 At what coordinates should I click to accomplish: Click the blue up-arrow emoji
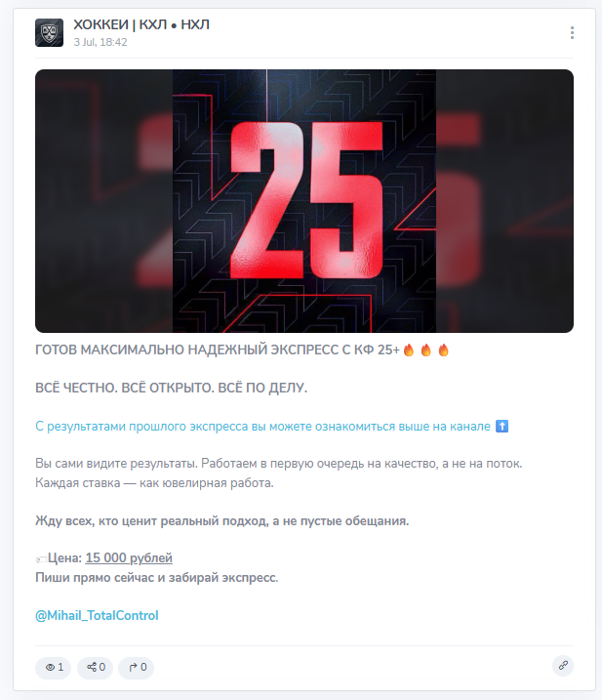point(502,427)
